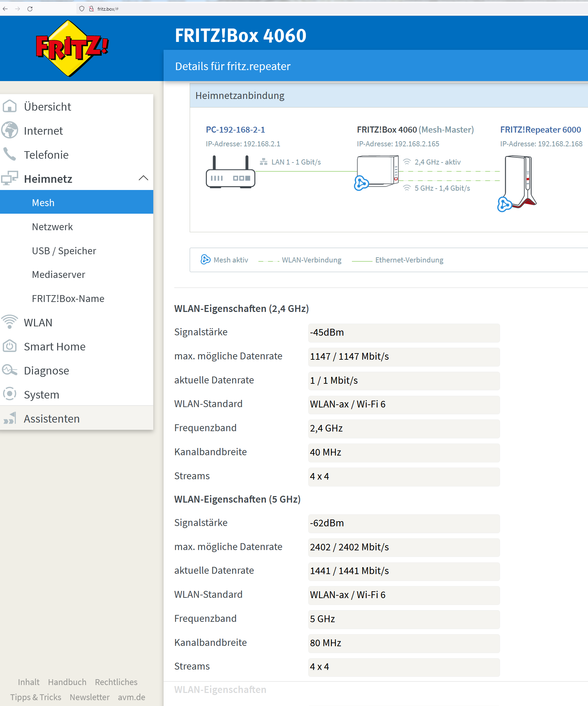Open Mediaserver submenu entry

tap(77, 274)
